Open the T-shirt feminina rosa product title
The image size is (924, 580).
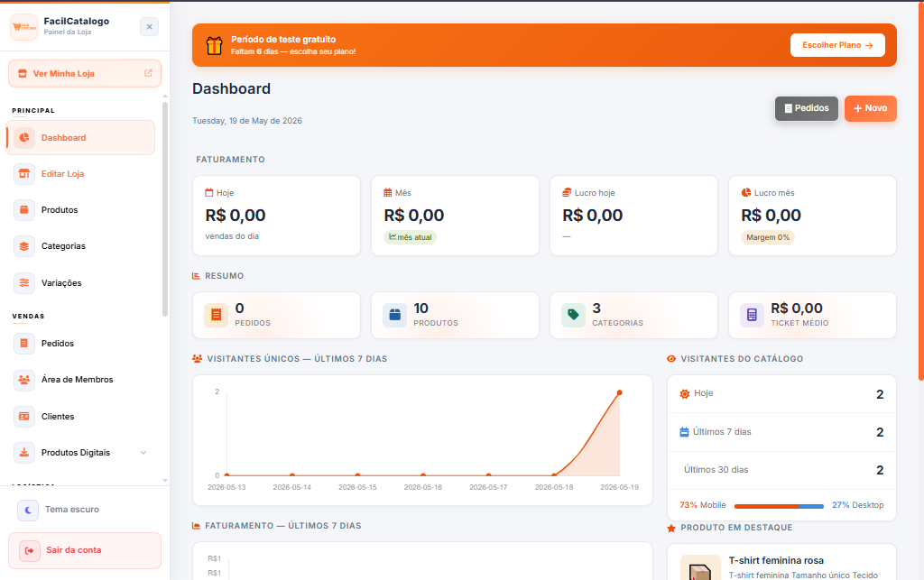pos(776,560)
